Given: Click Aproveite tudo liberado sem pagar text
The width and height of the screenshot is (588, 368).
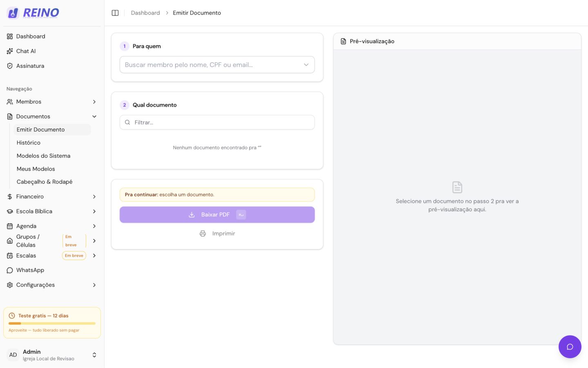Looking at the screenshot, I should click(44, 330).
